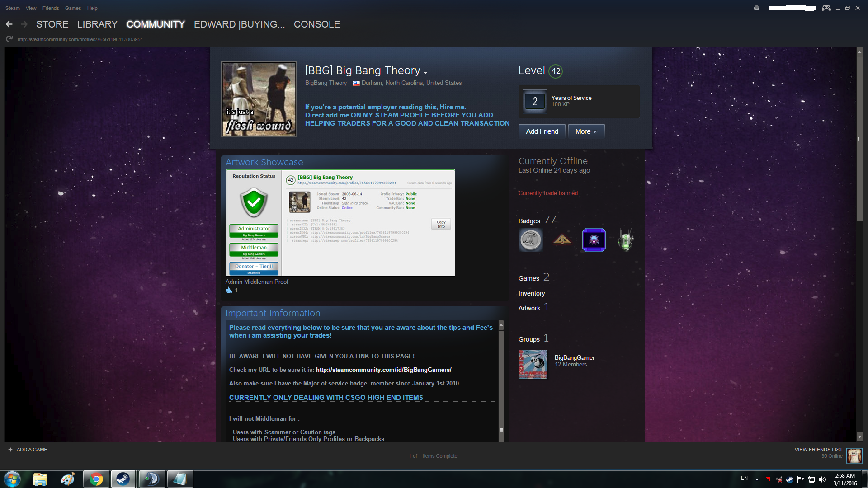Click the page reload icon
Screen dimensions: 868x488
[x=9, y=39]
